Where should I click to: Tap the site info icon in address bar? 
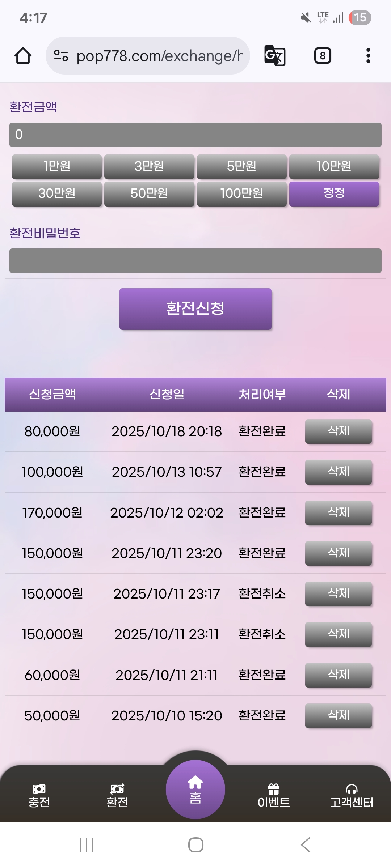point(61,56)
